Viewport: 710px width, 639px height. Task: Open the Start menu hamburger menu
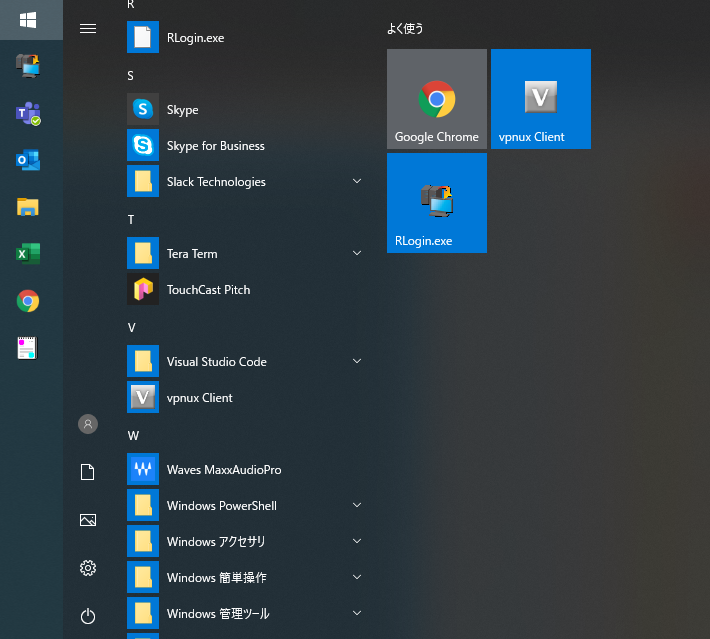pyautogui.click(x=88, y=28)
